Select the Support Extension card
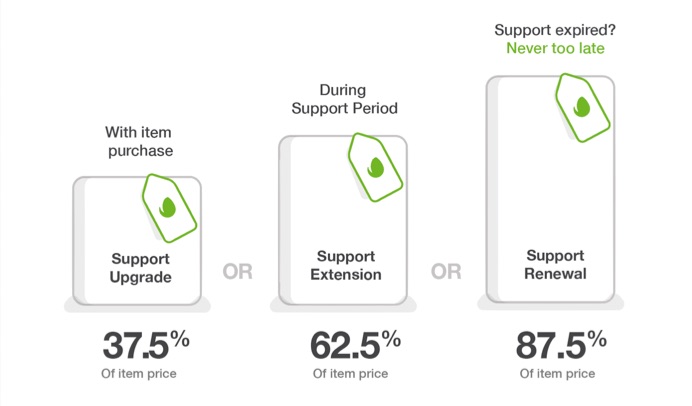692x406 pixels. tap(343, 220)
